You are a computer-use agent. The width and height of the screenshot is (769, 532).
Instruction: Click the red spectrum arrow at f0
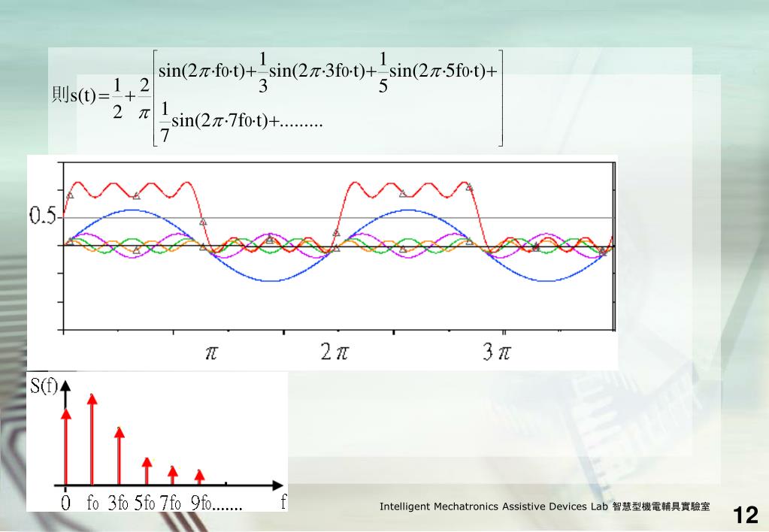[x=92, y=438]
